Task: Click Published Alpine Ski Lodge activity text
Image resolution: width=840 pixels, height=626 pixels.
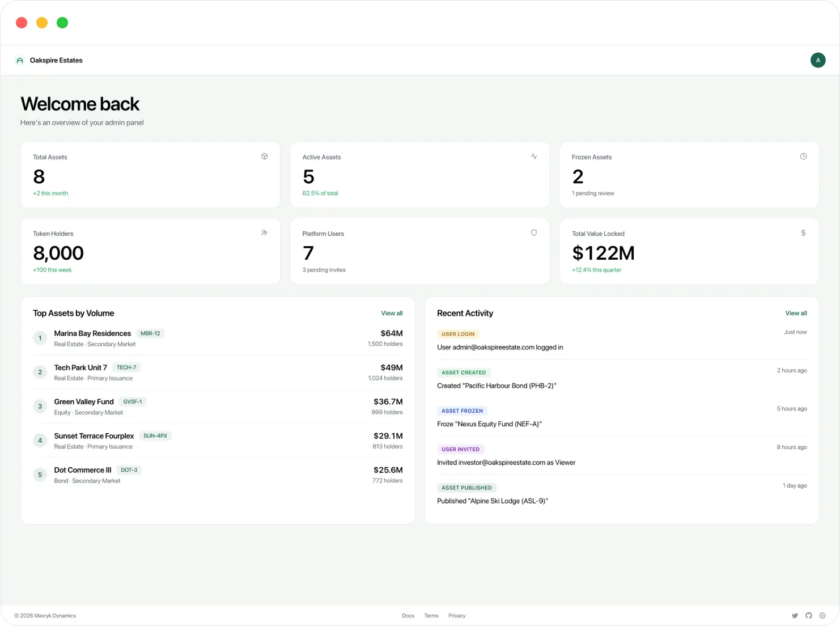Action: click(493, 501)
